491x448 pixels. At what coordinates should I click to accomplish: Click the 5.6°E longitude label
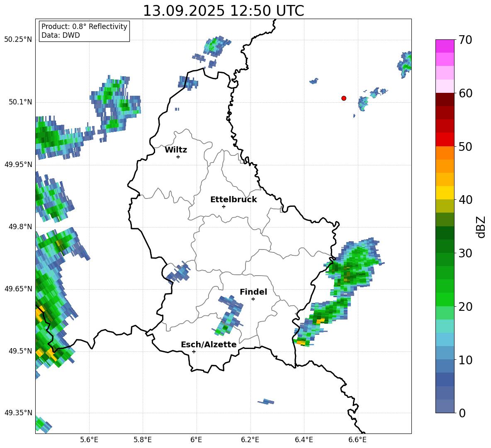[x=89, y=440]
